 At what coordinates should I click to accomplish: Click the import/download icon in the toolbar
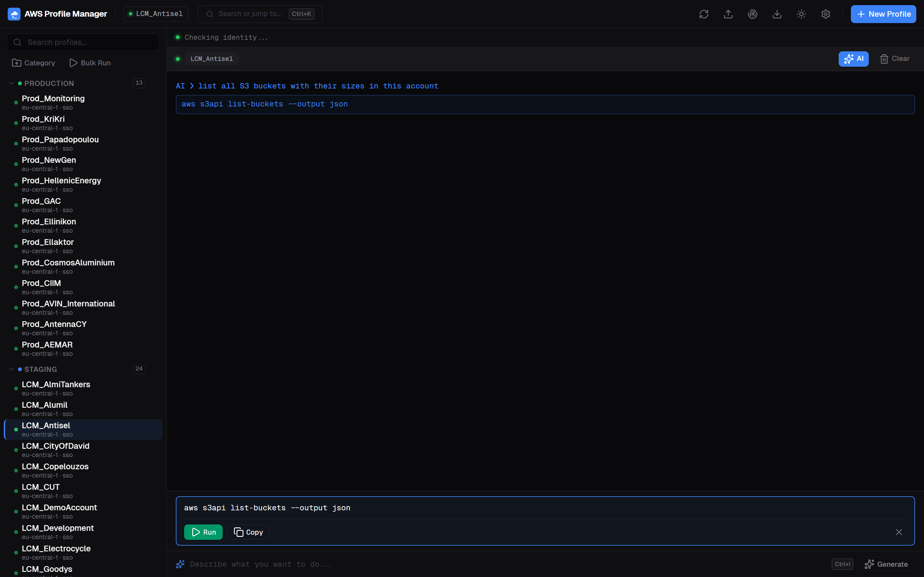tap(777, 14)
